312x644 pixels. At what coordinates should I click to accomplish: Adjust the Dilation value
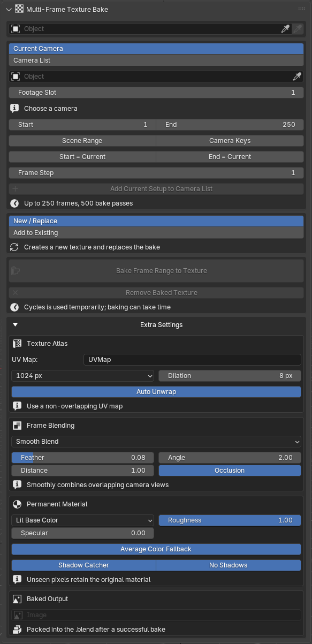230,376
